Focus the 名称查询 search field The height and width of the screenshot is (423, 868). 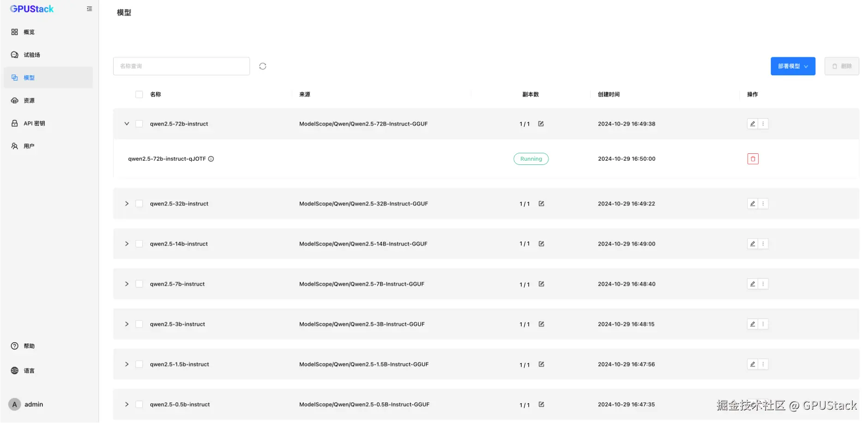(x=181, y=66)
